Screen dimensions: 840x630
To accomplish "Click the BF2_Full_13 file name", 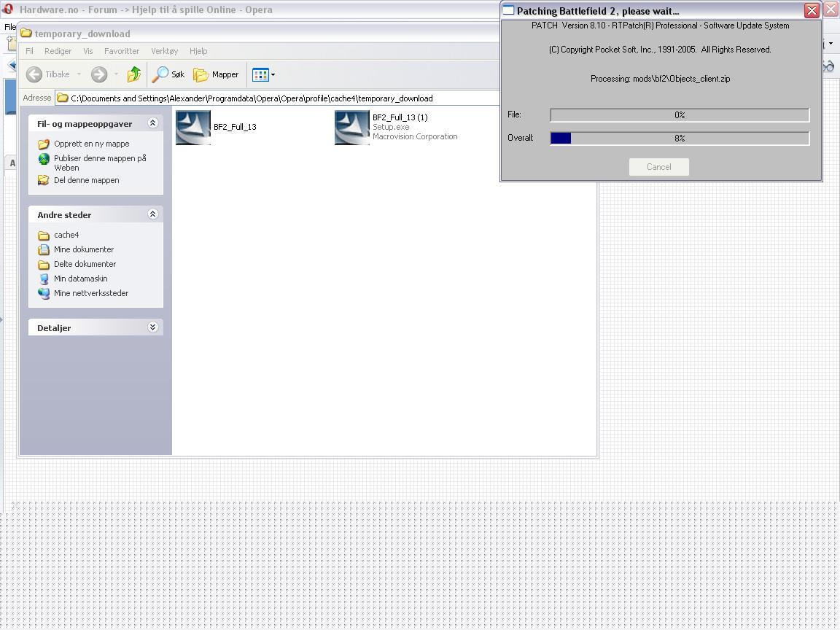I will 235,127.
